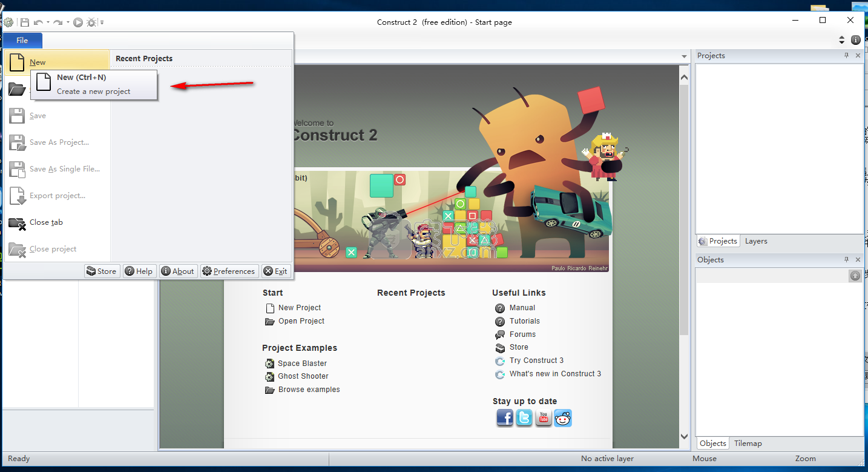Click the Start page vertical scrollbar thumb
The width and height of the screenshot is (868, 472).
684,210
